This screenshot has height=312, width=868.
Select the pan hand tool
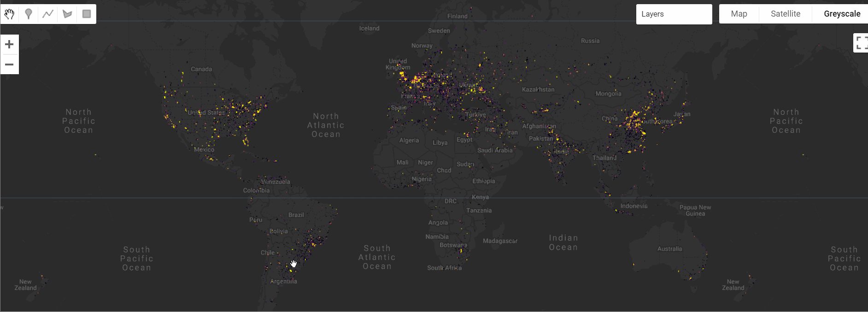pos(10,14)
